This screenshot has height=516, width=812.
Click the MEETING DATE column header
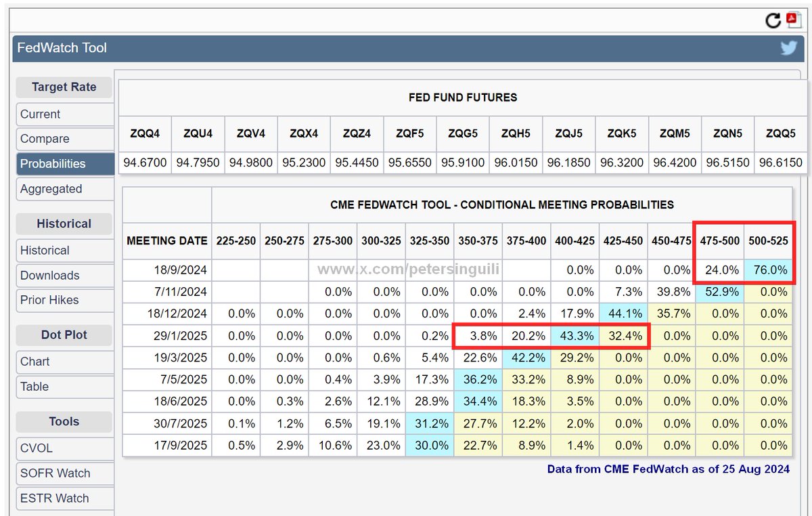click(x=167, y=240)
